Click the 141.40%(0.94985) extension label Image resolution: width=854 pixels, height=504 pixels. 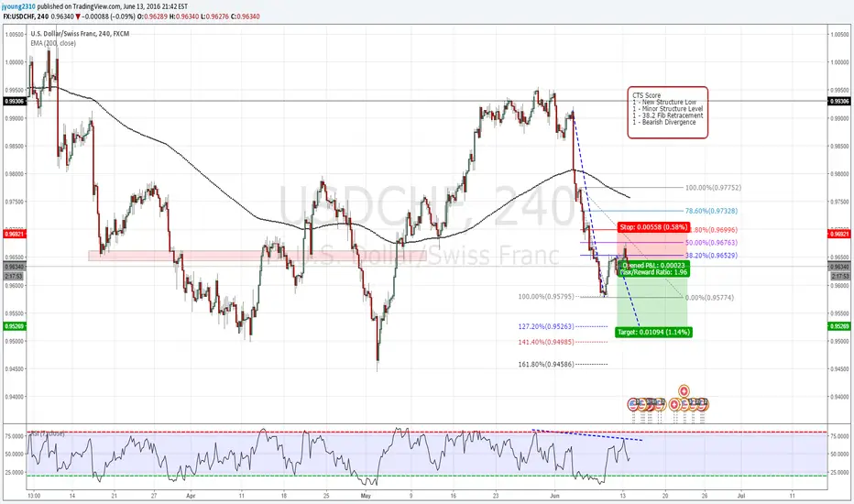tap(546, 342)
